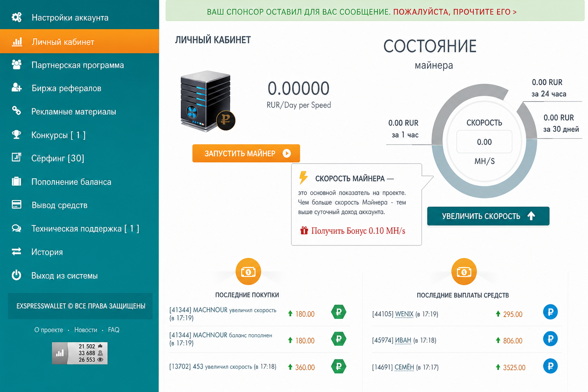Open the FAQ footer link
This screenshot has height=392, width=588.
coord(114,330)
